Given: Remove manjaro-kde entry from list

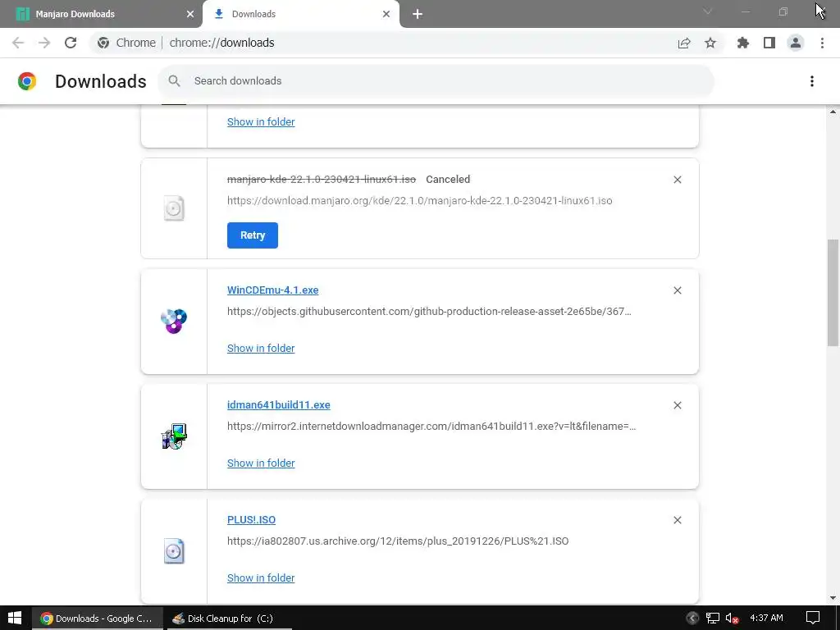Looking at the screenshot, I should click(x=677, y=180).
